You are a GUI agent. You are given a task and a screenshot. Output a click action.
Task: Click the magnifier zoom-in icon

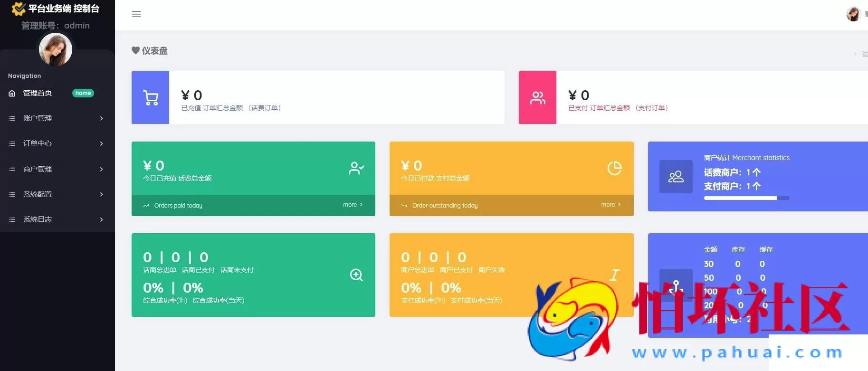click(356, 275)
